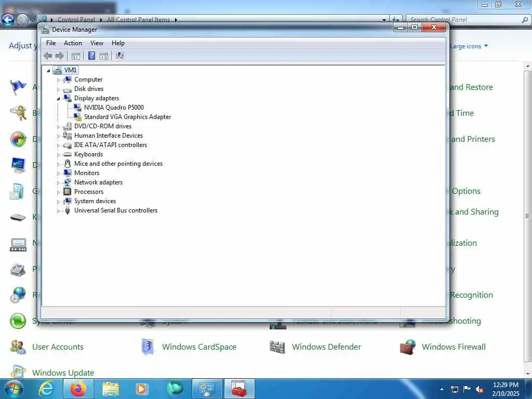Expand IDE ATA/ATAPI controllers category
The height and width of the screenshot is (399, 532).
(x=58, y=145)
